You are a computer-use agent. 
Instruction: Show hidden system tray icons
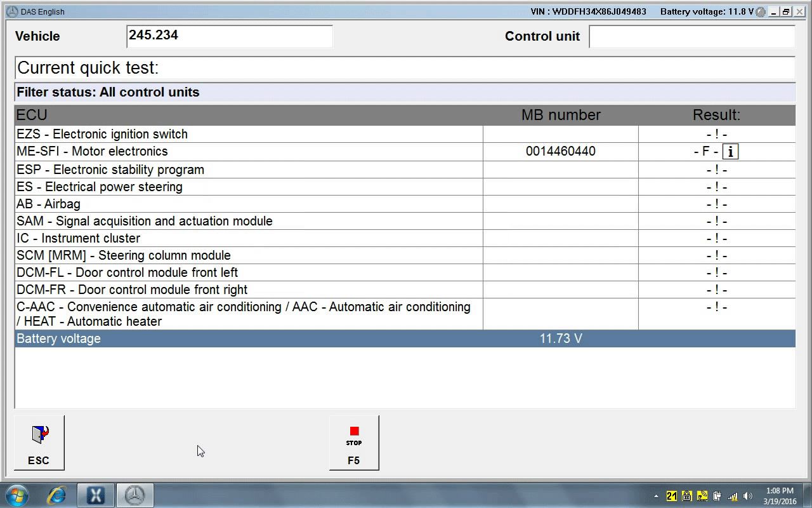coord(656,496)
